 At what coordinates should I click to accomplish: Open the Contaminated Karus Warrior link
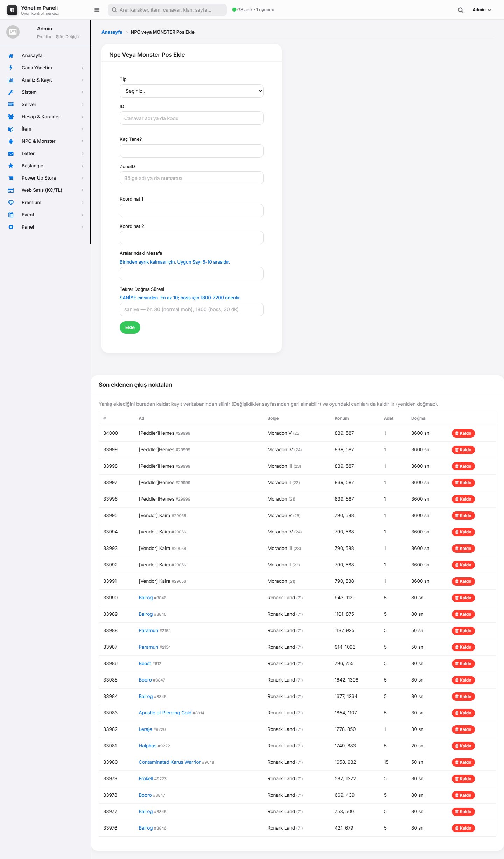click(169, 762)
